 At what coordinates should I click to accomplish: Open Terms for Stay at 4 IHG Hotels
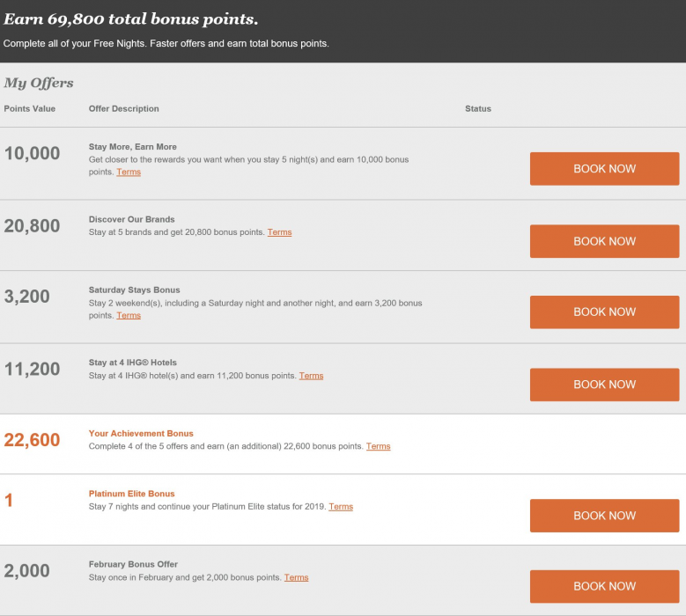pos(311,376)
